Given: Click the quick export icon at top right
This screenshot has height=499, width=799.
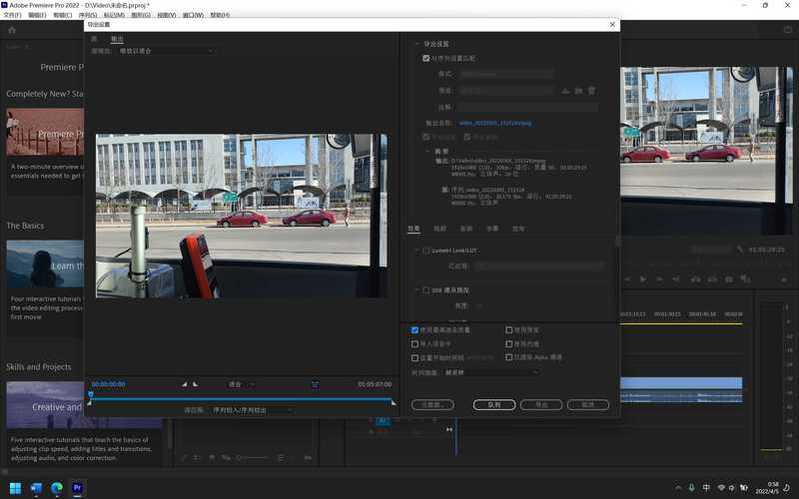Looking at the screenshot, I should point(787,30).
